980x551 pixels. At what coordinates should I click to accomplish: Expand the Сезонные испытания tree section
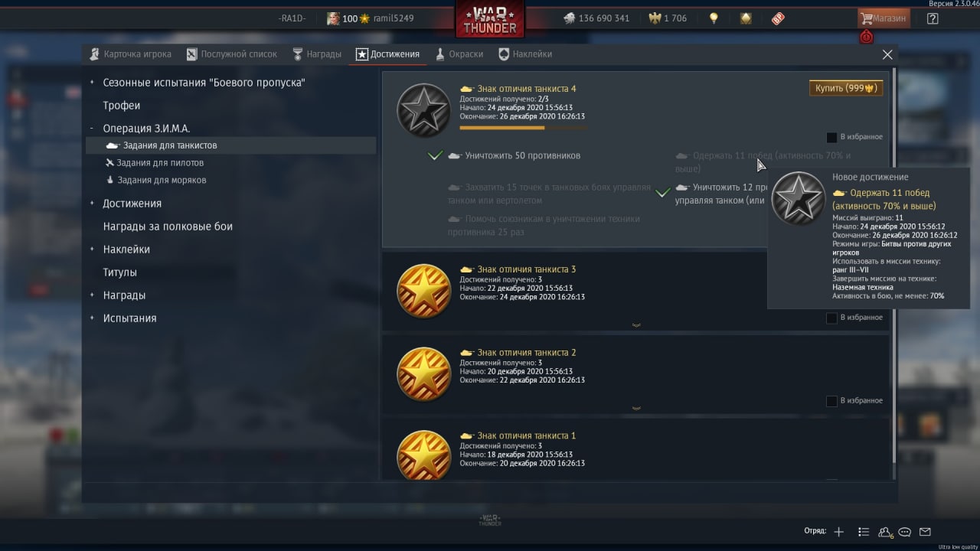click(92, 83)
